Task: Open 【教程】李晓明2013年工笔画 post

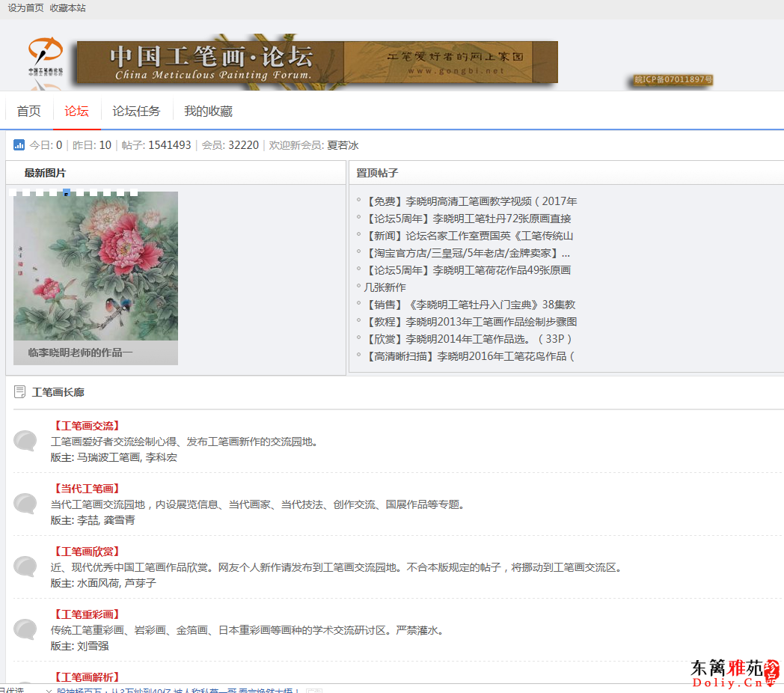Action: click(x=470, y=322)
